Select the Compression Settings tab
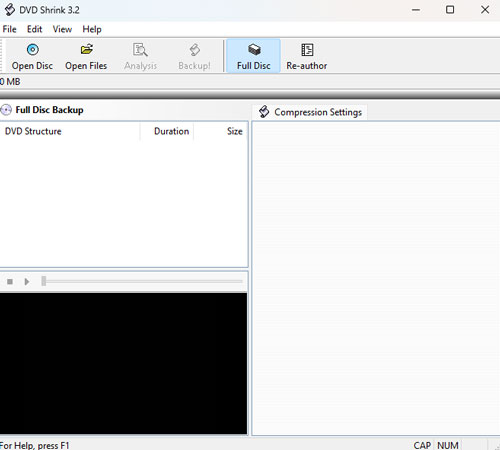 pos(310,112)
